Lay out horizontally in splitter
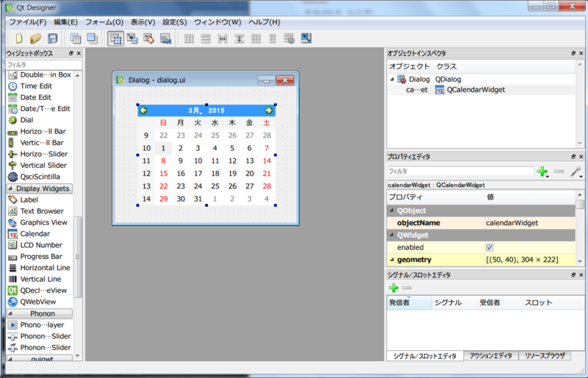 click(223, 38)
